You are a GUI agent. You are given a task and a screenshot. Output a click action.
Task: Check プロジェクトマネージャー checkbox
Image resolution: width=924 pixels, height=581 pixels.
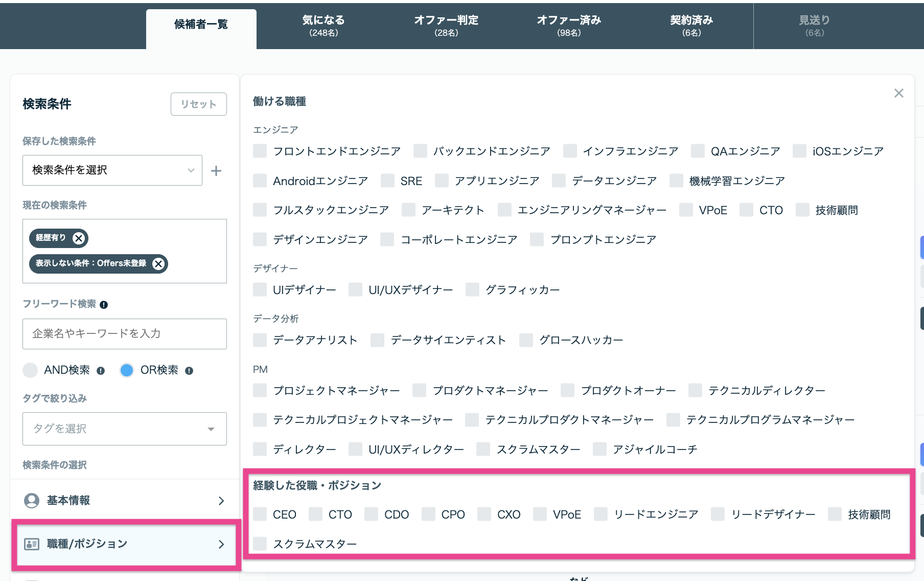pos(260,390)
